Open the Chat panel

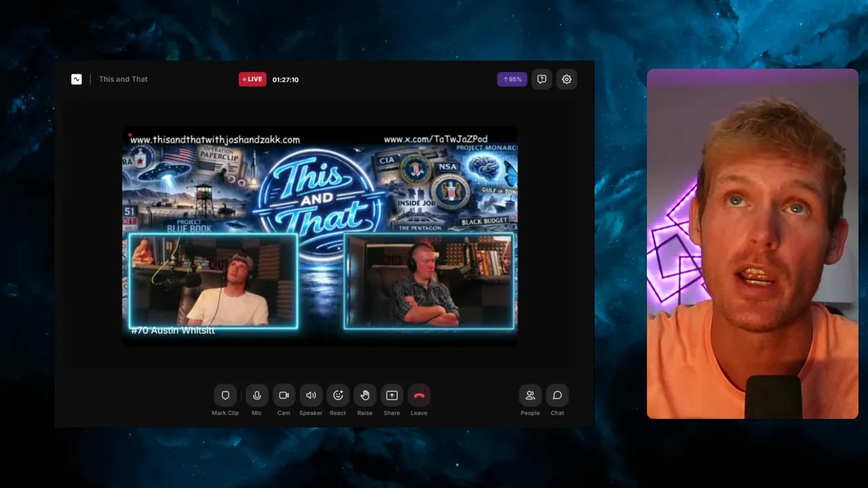tap(557, 395)
